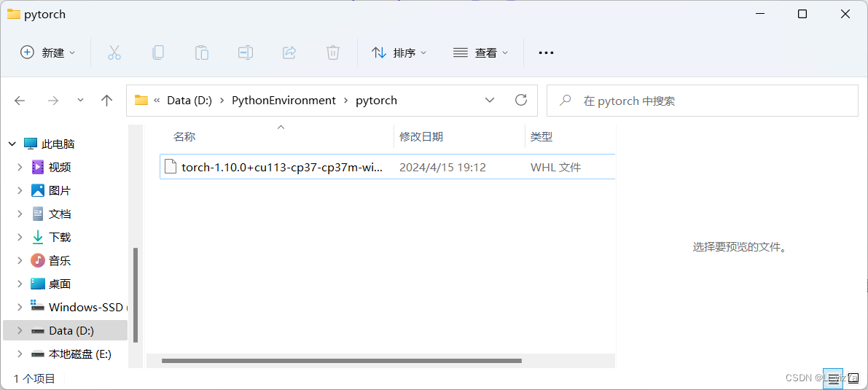Image resolution: width=868 pixels, height=390 pixels.
Task: Expand the 视频 folder node
Action: pyautogui.click(x=20, y=168)
